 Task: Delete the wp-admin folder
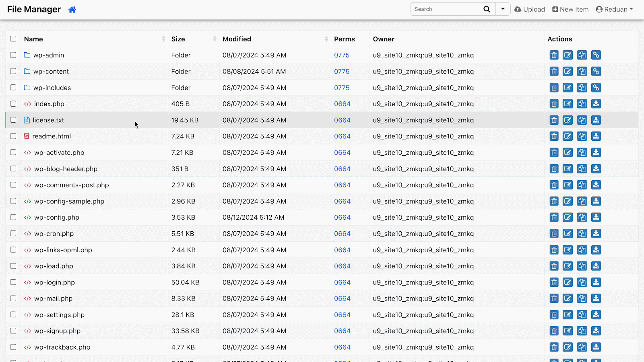tap(554, 55)
